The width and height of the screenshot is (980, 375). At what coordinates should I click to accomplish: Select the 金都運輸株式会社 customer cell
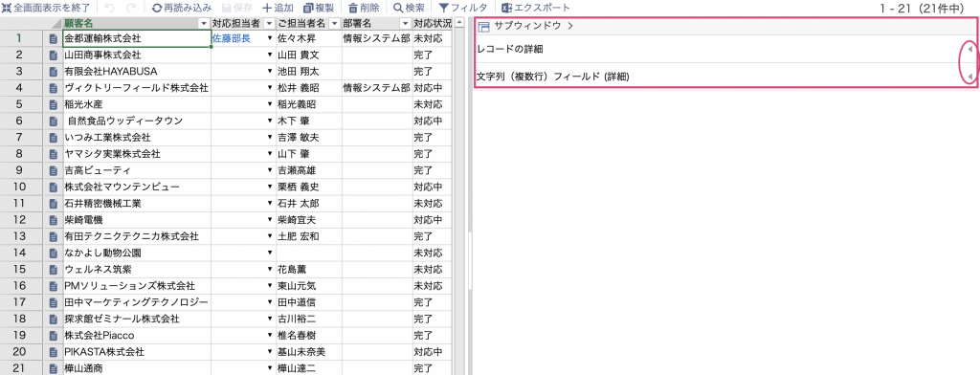pyautogui.click(x=137, y=39)
